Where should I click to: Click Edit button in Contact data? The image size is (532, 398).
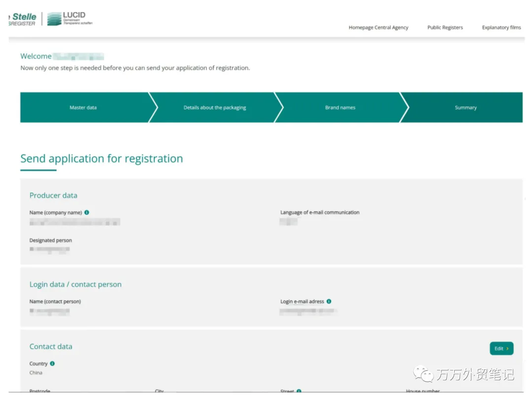(501, 348)
